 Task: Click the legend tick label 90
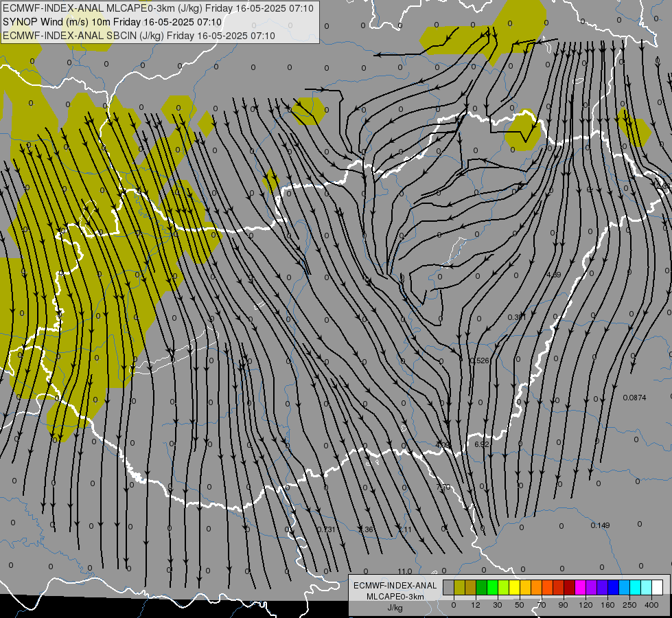point(563,605)
